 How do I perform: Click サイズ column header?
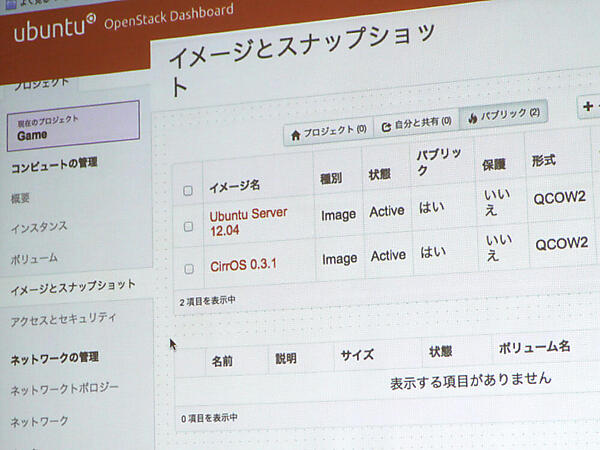[x=357, y=355]
